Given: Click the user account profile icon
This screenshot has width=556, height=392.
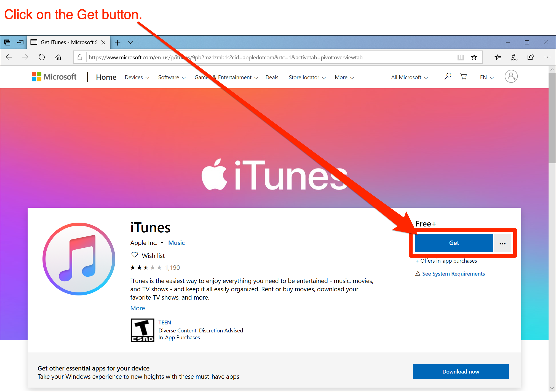Looking at the screenshot, I should pyautogui.click(x=511, y=76).
